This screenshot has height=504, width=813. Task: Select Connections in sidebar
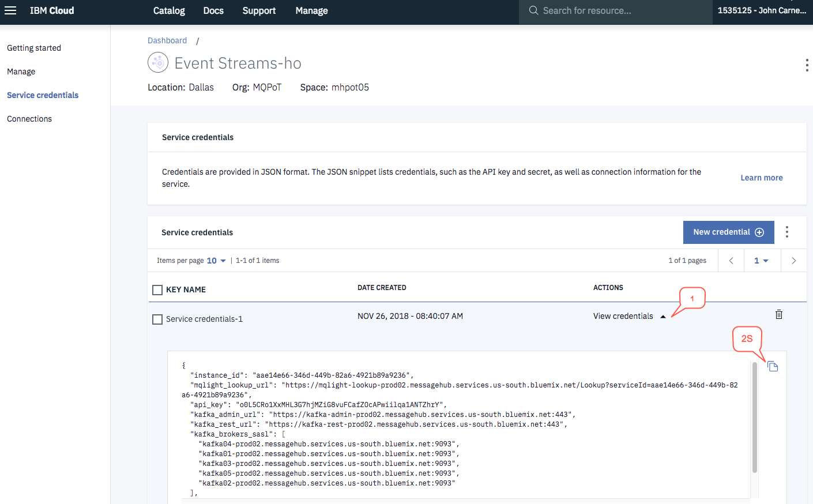[x=29, y=119]
